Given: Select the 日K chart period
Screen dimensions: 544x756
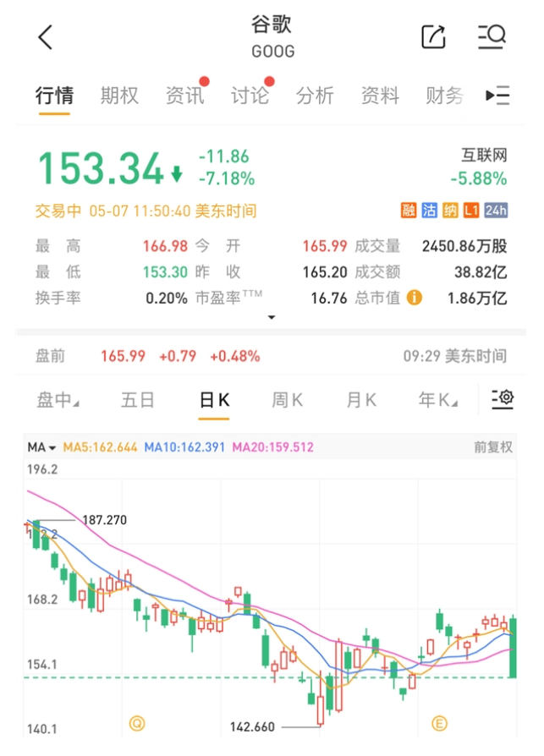Looking at the screenshot, I should click(214, 400).
